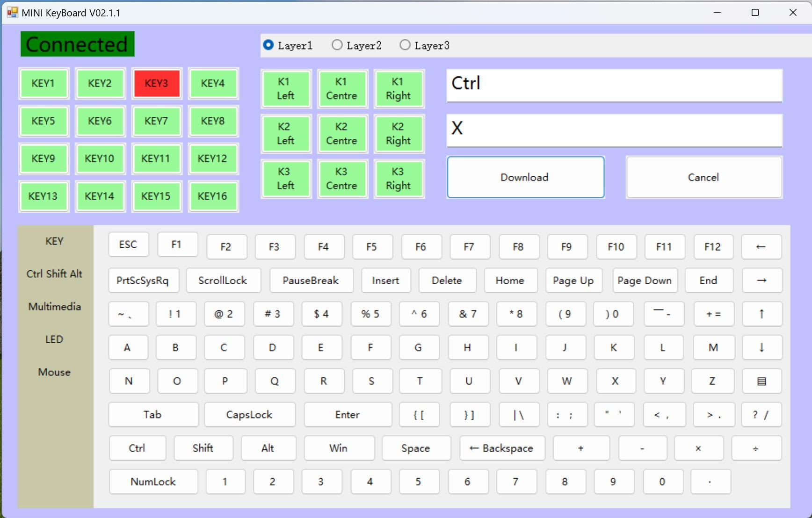Select the letter X key
Screen dimensions: 812x518
click(616, 381)
